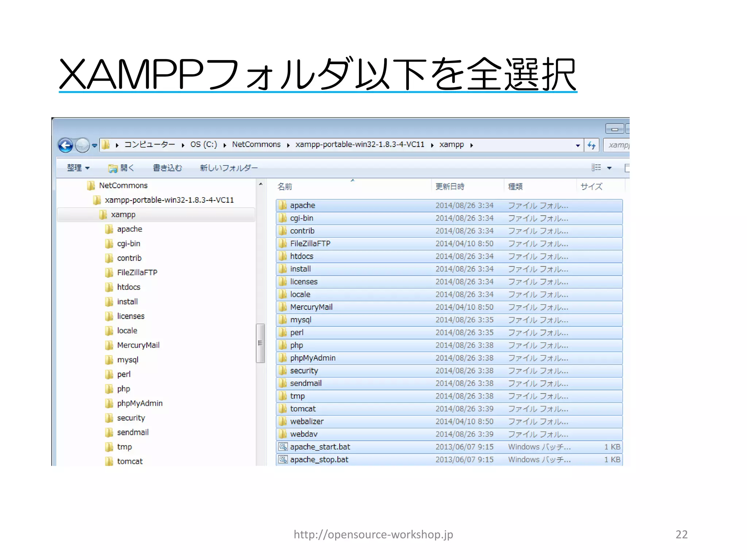Select the webdav folder row
Image resolution: width=747 pixels, height=560 pixels.
tap(449, 434)
